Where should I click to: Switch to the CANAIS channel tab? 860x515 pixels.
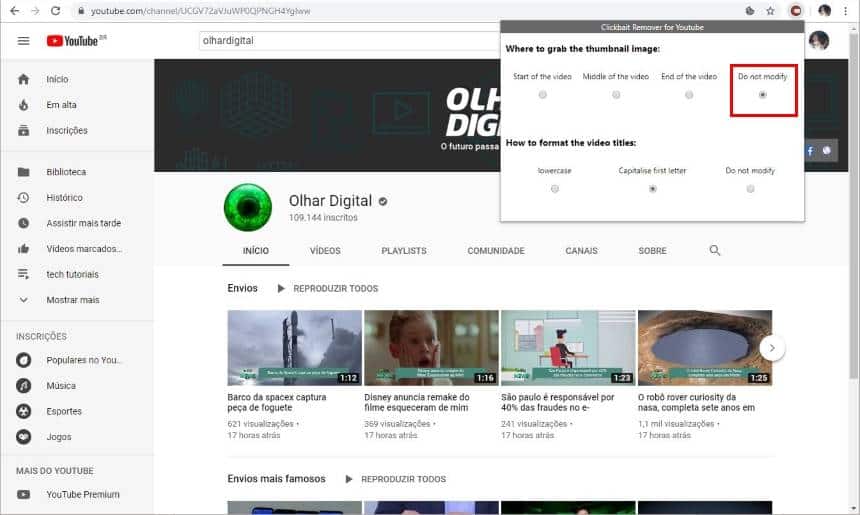coord(581,251)
